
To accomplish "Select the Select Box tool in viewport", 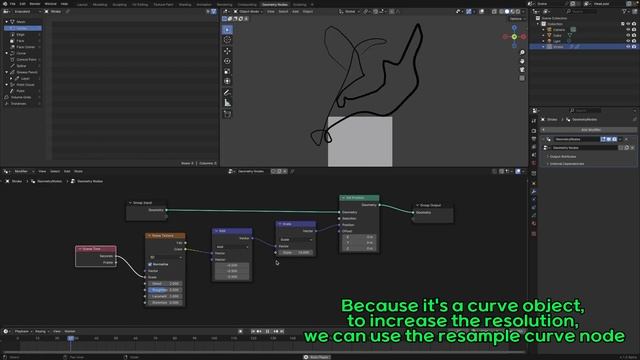I will [227, 30].
